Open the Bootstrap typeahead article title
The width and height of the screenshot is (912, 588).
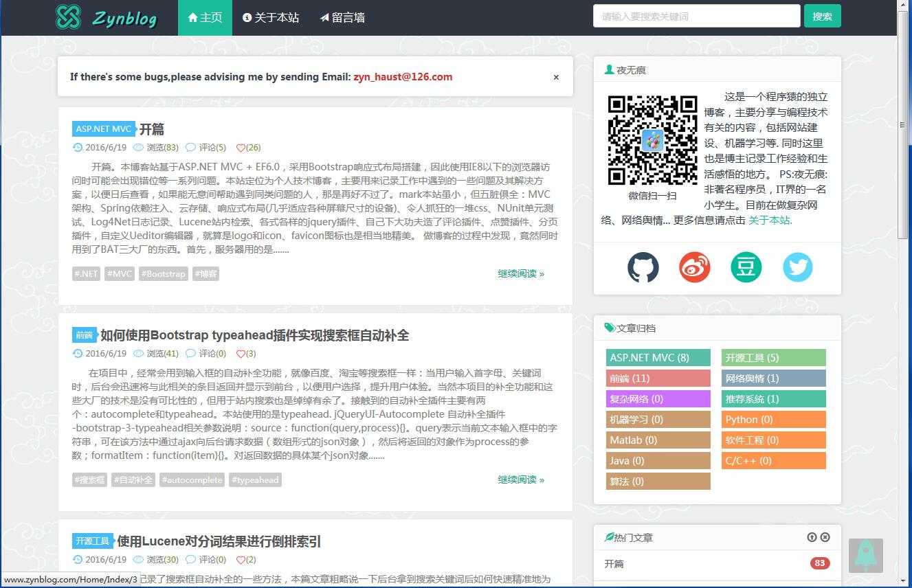click(254, 335)
